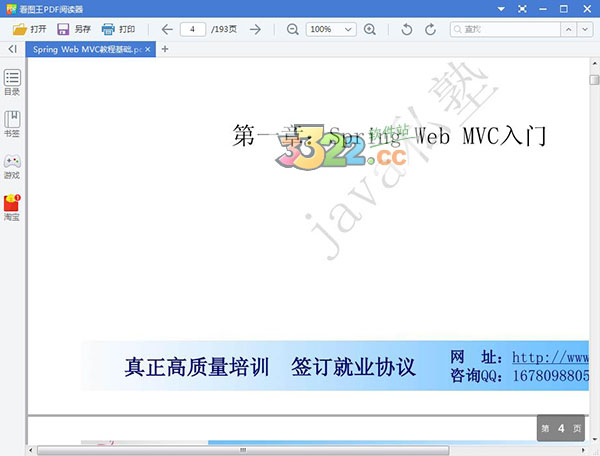Collapse the left sidebar panel
This screenshot has width=600, height=456.
coord(12,49)
